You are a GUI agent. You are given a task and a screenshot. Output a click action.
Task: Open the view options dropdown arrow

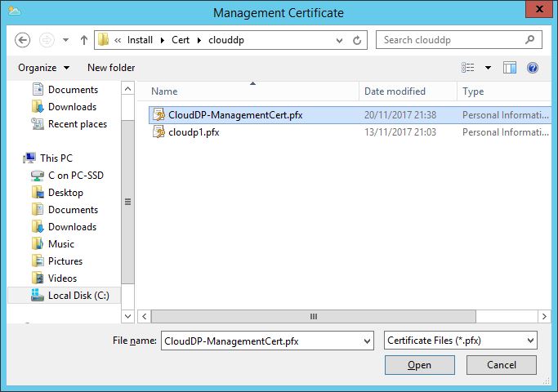pos(489,67)
